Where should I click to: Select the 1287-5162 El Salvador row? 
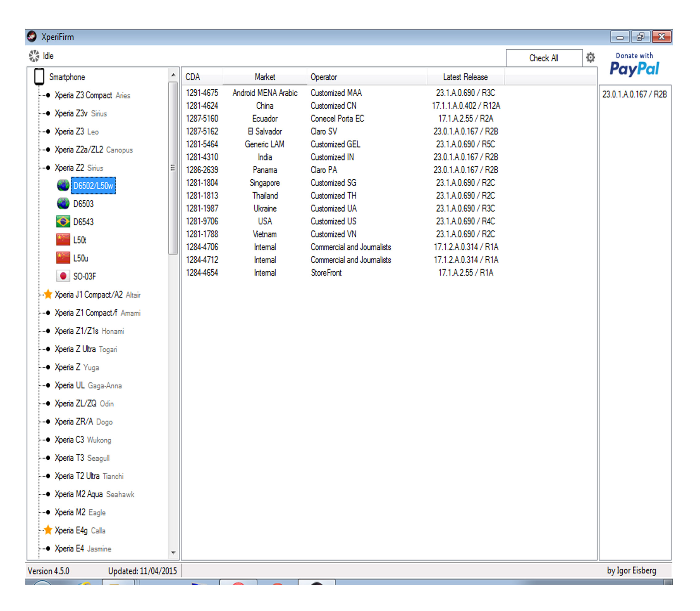pos(389,131)
